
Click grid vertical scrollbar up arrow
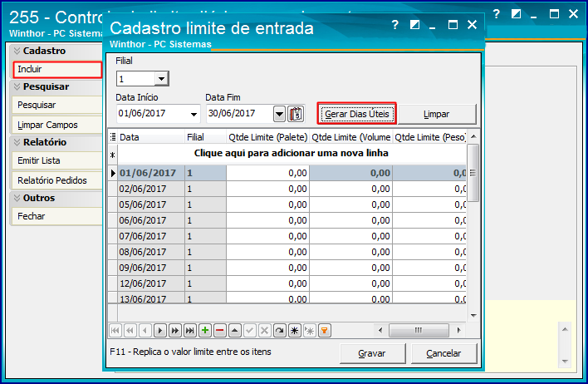tap(473, 136)
